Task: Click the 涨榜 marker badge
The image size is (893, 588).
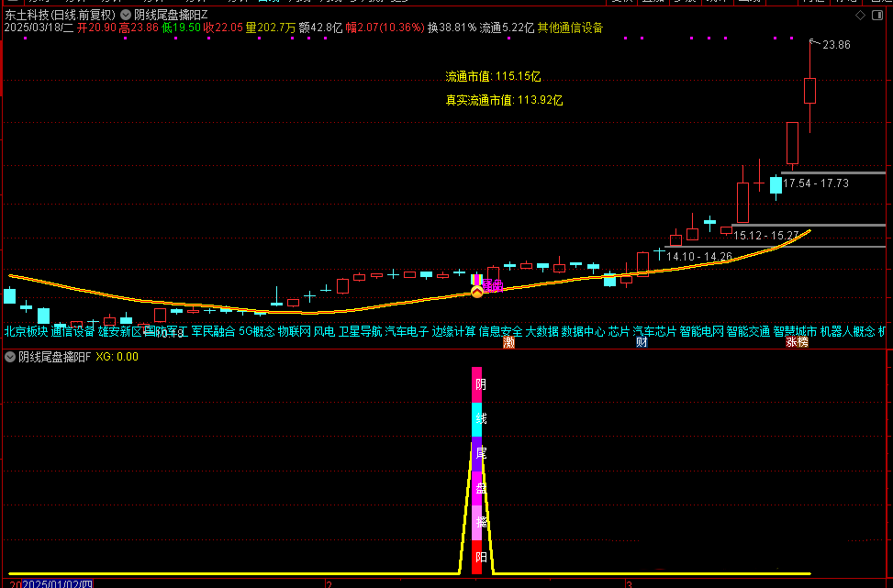Action: tap(797, 342)
